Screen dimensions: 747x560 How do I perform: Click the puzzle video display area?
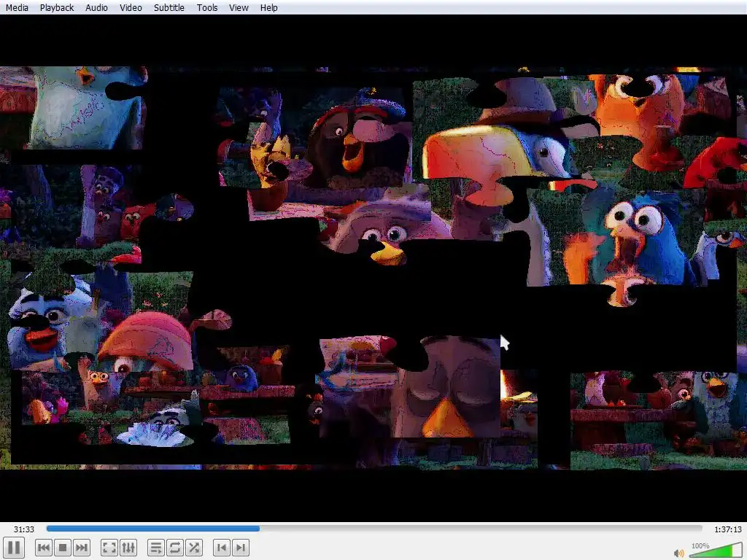click(x=373, y=268)
